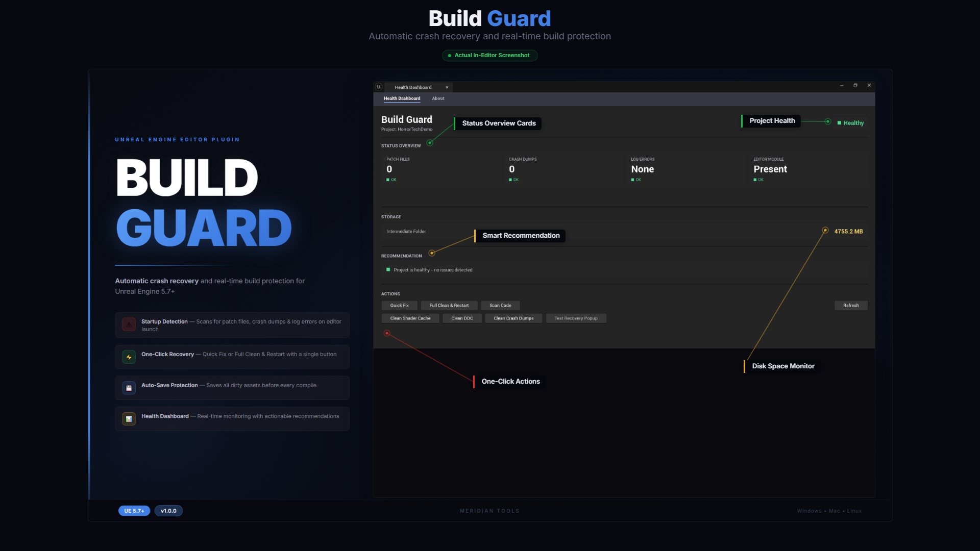Click the Refresh button

pos(851,306)
